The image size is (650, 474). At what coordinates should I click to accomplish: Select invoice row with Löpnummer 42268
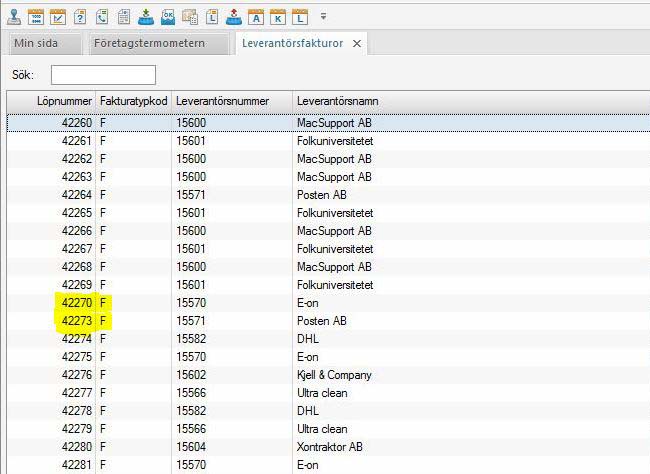click(x=328, y=267)
